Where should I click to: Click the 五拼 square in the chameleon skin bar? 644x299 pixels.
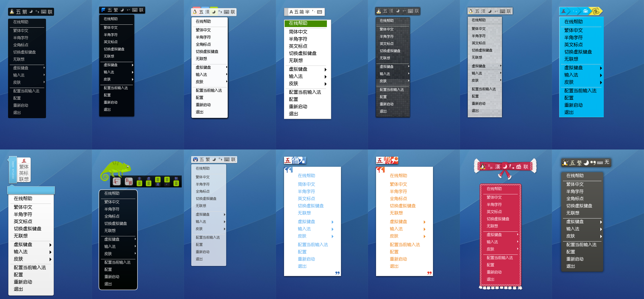[129, 181]
